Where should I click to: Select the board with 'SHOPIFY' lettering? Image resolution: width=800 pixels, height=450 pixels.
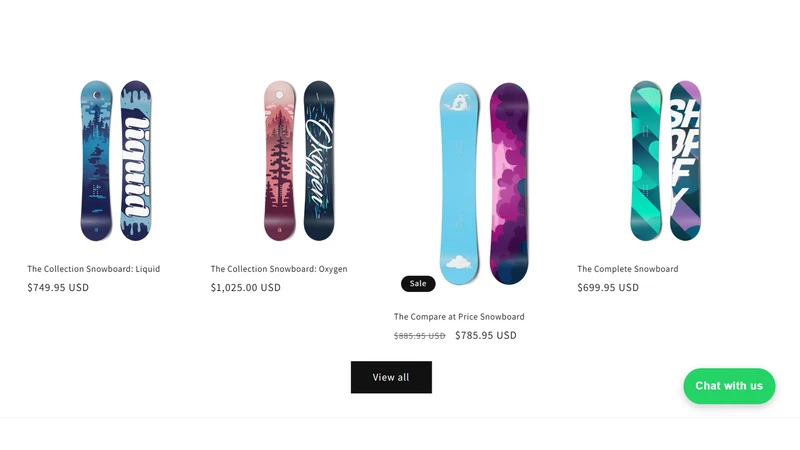click(685, 160)
